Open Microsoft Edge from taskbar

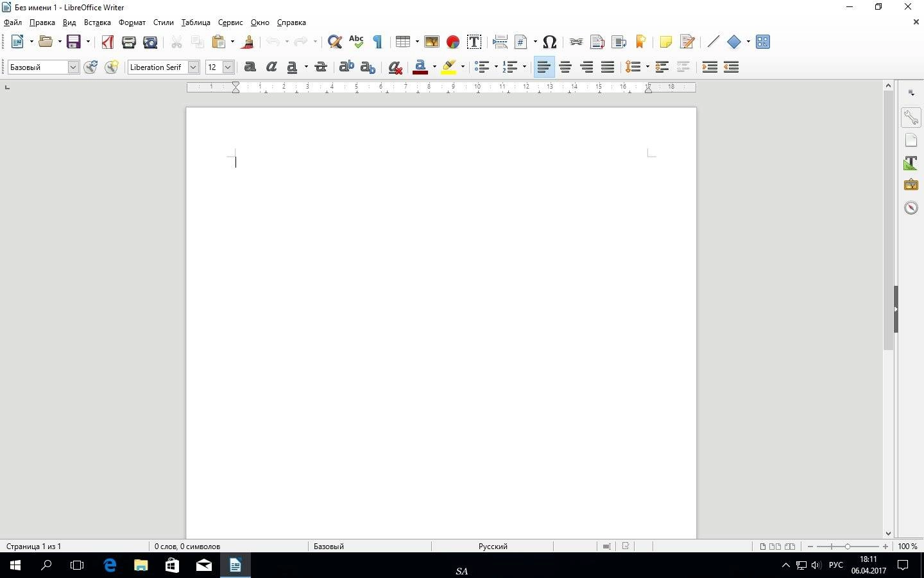(110, 566)
